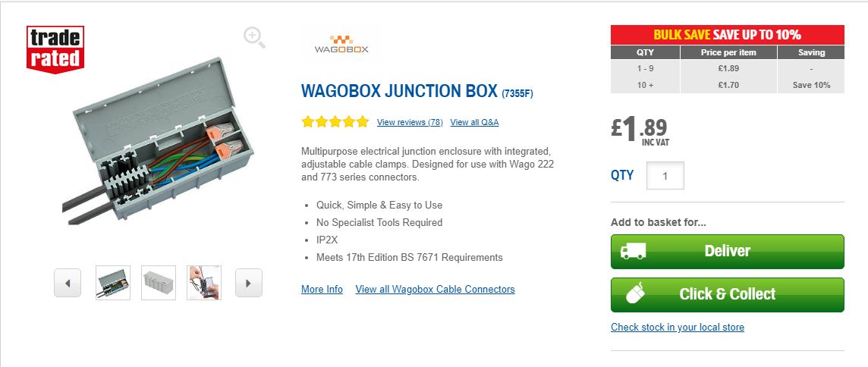Viewport: 868px width, 367px height.
Task: Open the View all Q&A link
Action: (x=474, y=122)
